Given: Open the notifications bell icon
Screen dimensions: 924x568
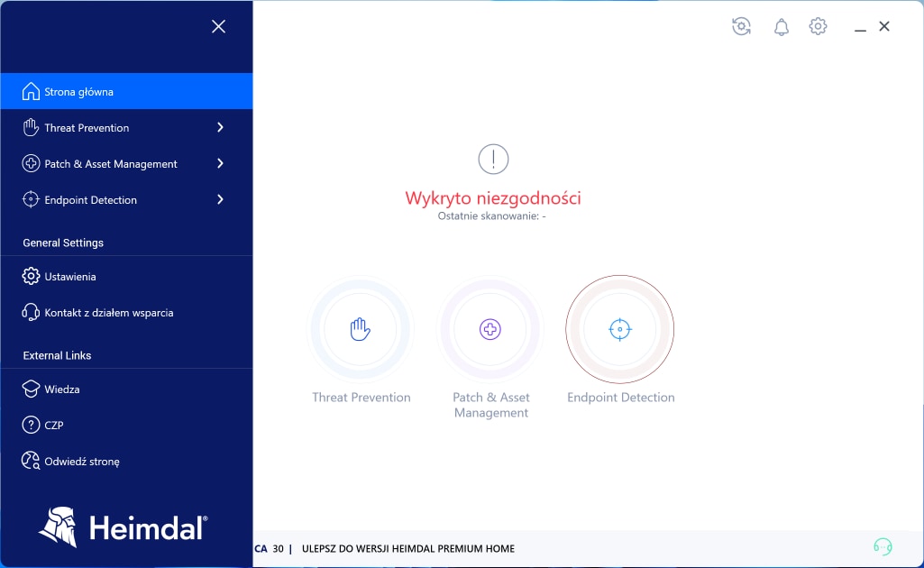Looking at the screenshot, I should (x=782, y=26).
